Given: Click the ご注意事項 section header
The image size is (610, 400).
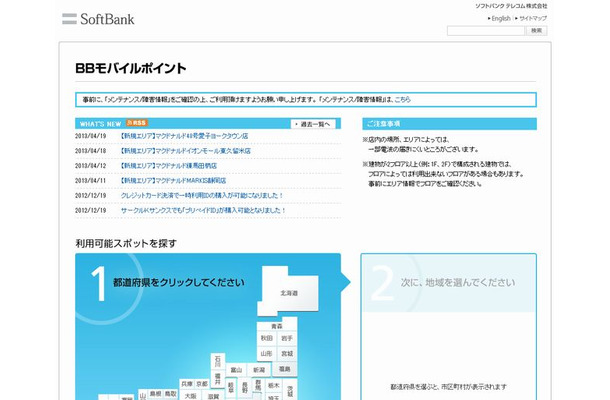Looking at the screenshot, I should click(x=449, y=124).
